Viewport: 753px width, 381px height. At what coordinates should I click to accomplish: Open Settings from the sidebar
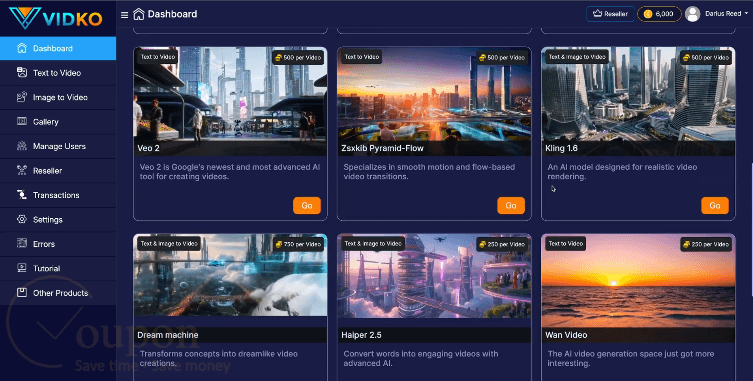point(58,220)
